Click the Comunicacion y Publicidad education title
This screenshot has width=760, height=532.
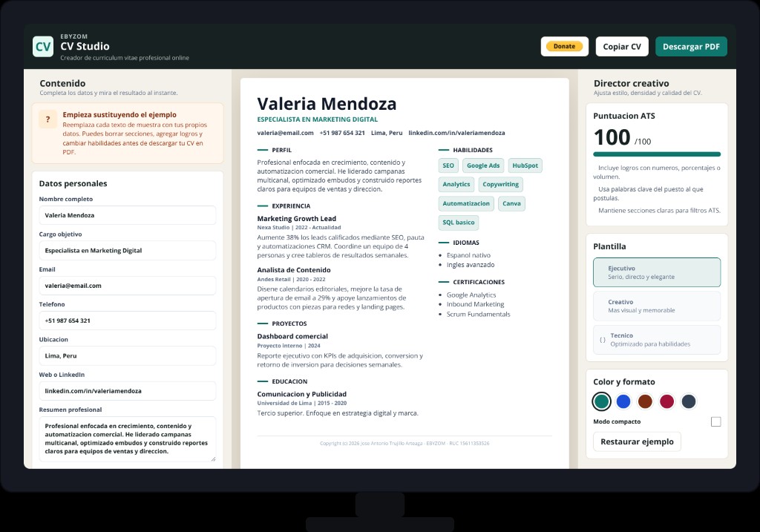[x=301, y=394]
